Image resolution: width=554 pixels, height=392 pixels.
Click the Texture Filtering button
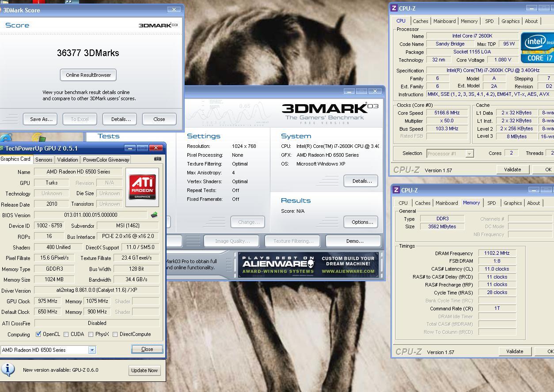pos(293,241)
